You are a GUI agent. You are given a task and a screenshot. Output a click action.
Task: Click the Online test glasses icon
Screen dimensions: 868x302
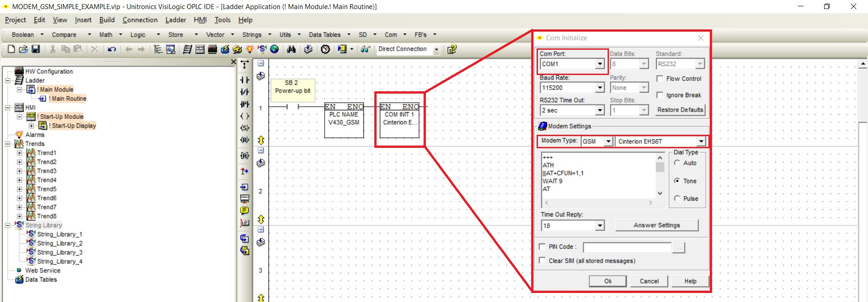pos(365,49)
